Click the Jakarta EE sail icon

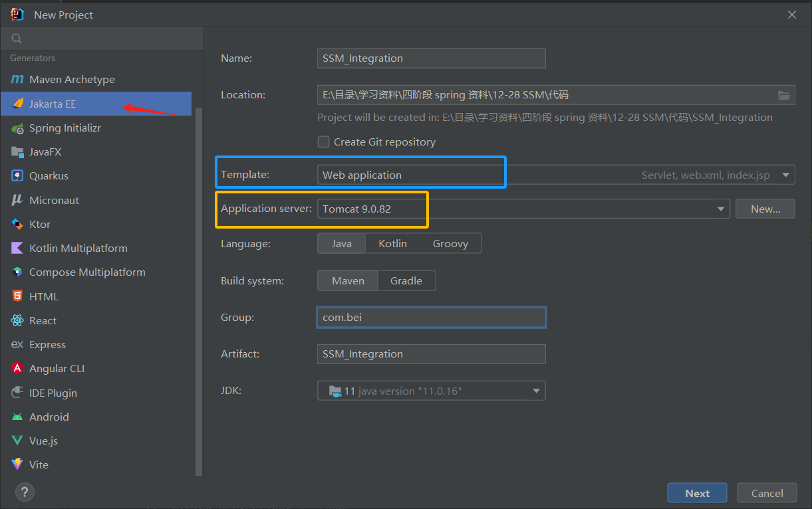pyautogui.click(x=18, y=104)
